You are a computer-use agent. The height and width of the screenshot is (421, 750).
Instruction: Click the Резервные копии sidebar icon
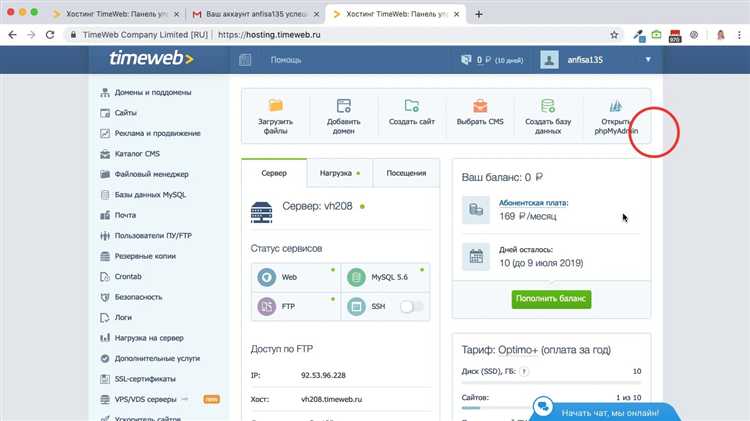coord(105,256)
